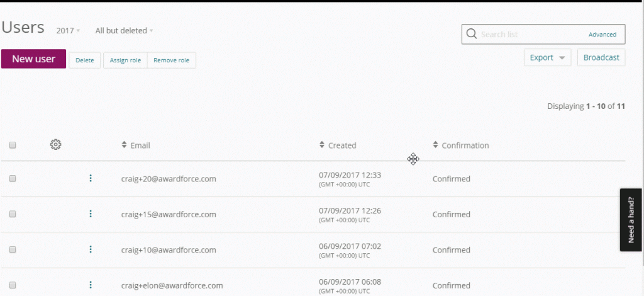Check the box for craig+15@awardforce.com

pos(13,214)
